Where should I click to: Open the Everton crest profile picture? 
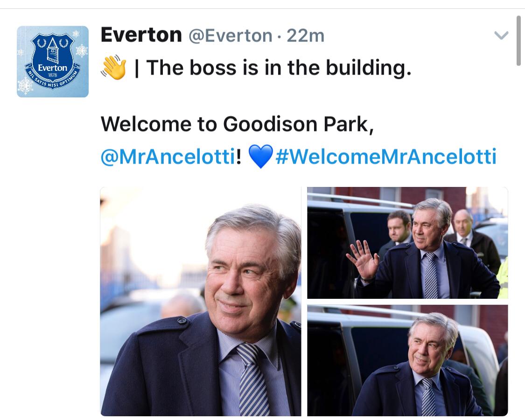(52, 62)
